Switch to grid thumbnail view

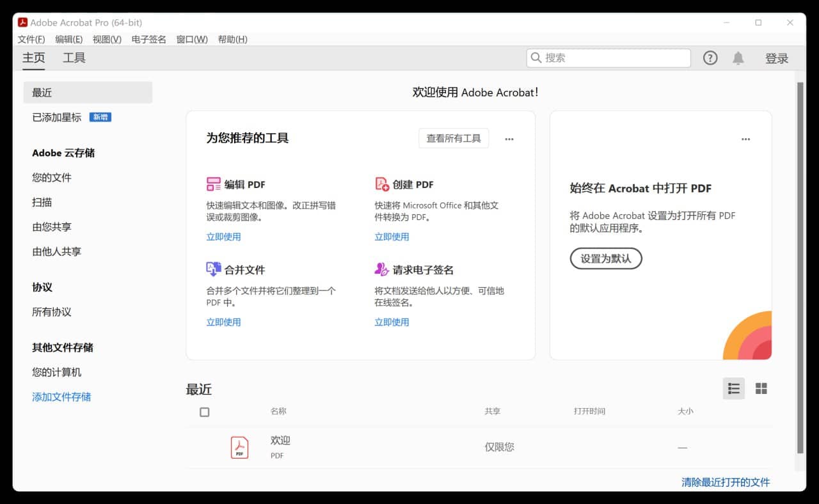coord(761,388)
